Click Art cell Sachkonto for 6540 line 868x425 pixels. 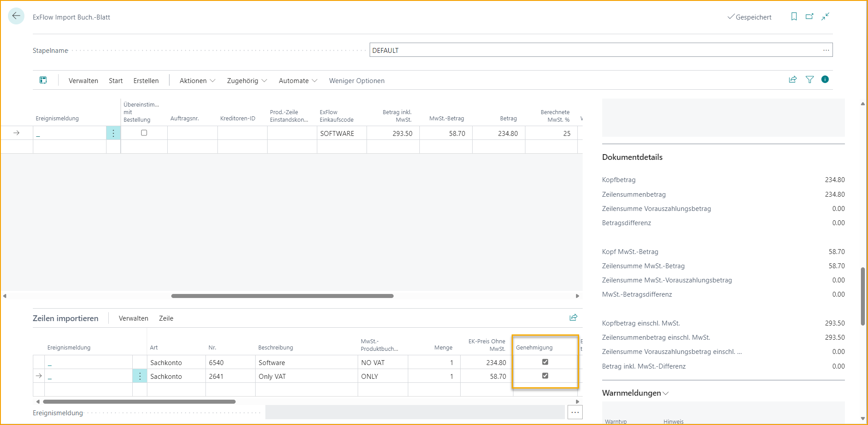click(176, 362)
